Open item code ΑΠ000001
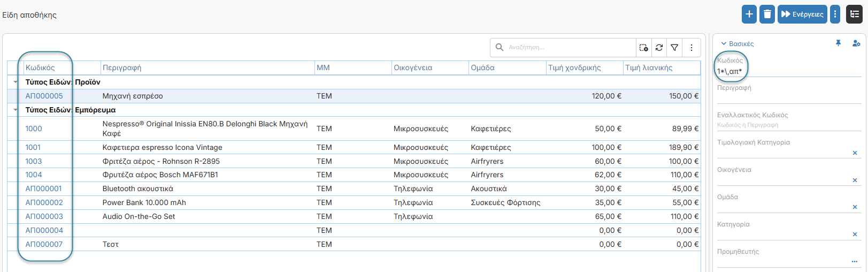 pyautogui.click(x=44, y=188)
